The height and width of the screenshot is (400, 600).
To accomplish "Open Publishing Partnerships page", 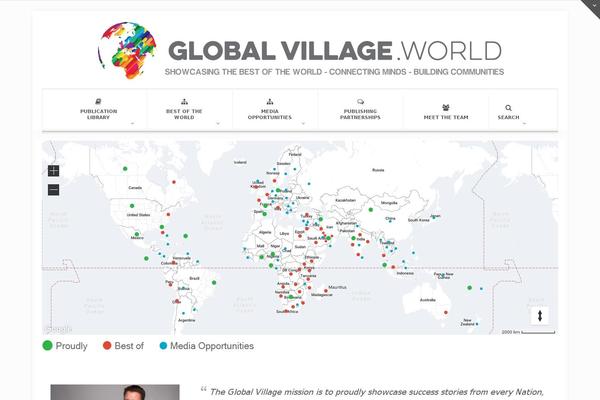I will (360, 114).
